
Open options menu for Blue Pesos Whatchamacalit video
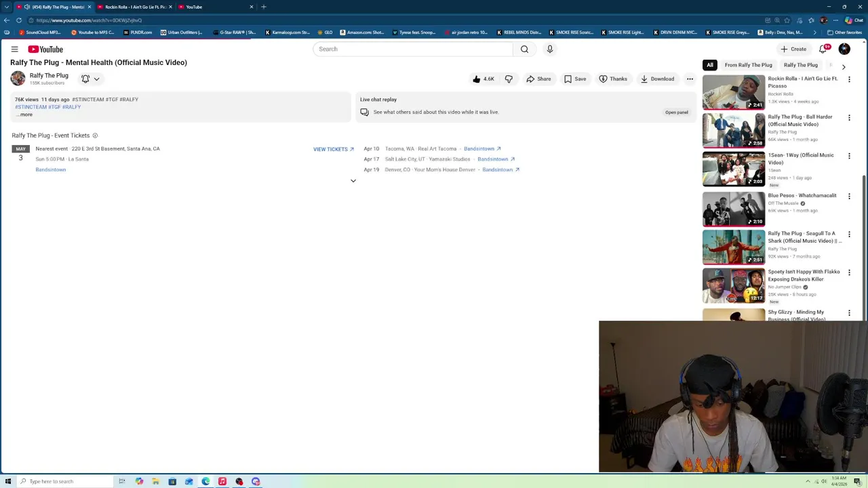coord(849,196)
